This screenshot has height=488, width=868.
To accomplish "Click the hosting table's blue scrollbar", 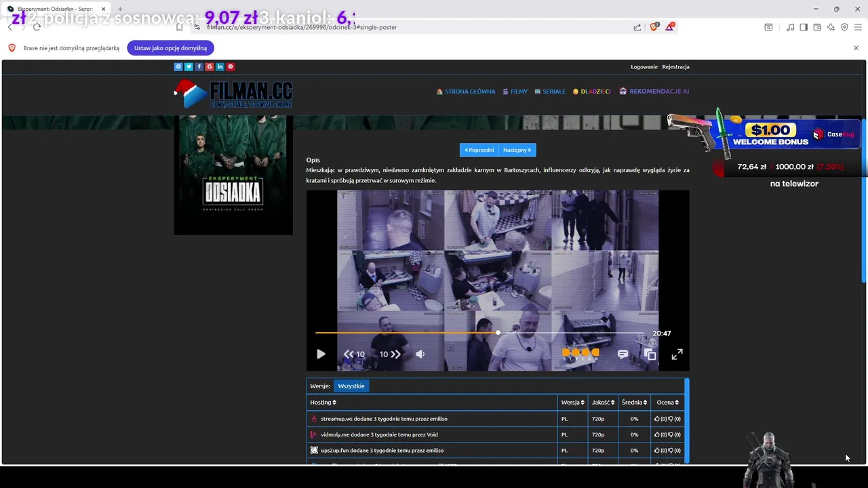I will tap(687, 420).
